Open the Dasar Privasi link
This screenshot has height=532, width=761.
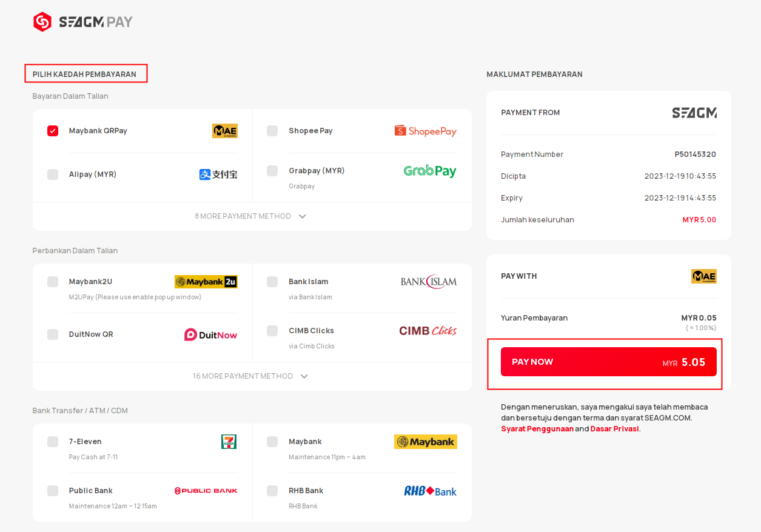click(614, 428)
